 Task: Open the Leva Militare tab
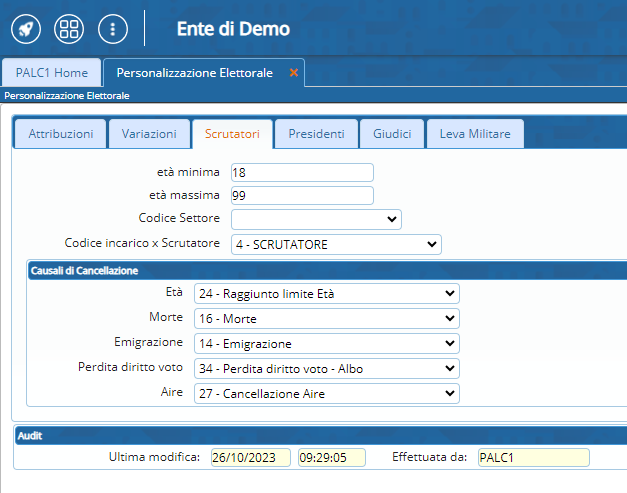pyautogui.click(x=475, y=134)
